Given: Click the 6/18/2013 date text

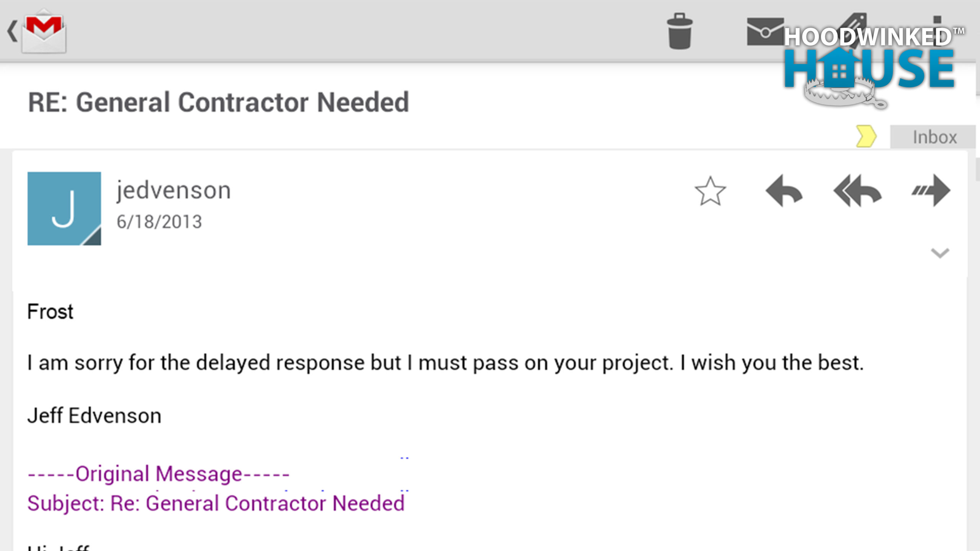Looking at the screenshot, I should [x=159, y=222].
